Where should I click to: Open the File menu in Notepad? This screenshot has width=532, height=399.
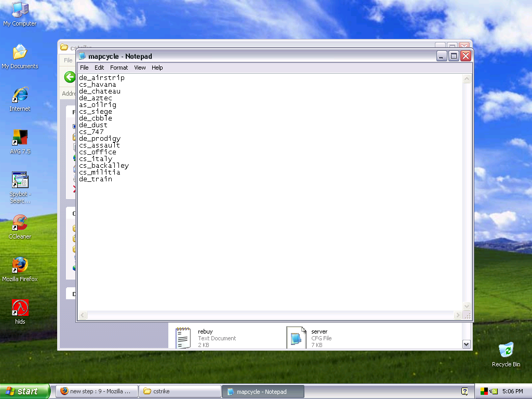[84, 68]
